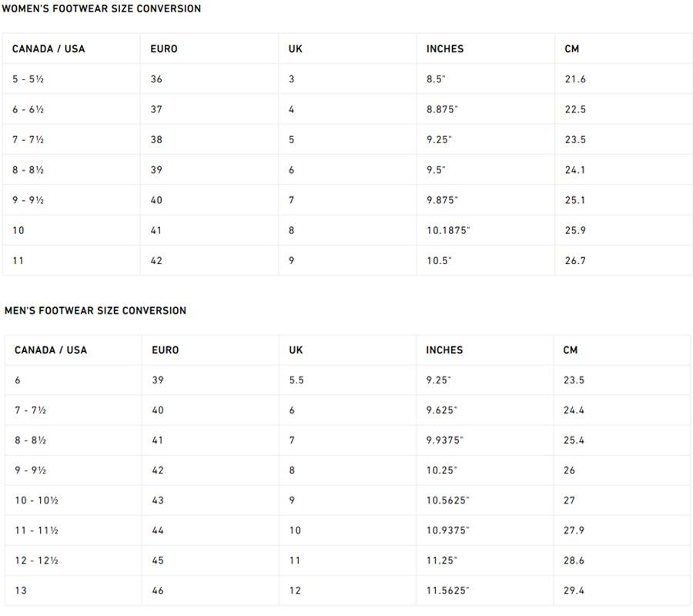Click the men's UK 5.5 cell
This screenshot has width=693, height=616.
click(296, 380)
